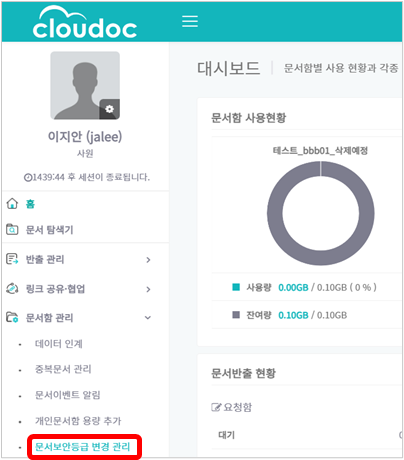Screen dimensions: 404x460
Task: Select 개인문서함 용량 추가 menu item
Action: (x=78, y=421)
